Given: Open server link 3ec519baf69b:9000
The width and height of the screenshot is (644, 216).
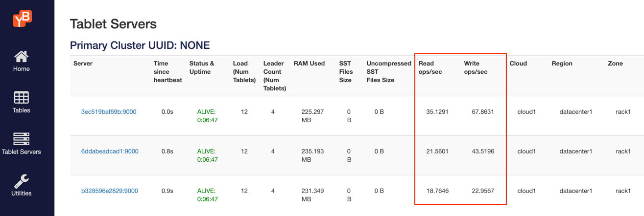Looking at the screenshot, I should (x=109, y=112).
